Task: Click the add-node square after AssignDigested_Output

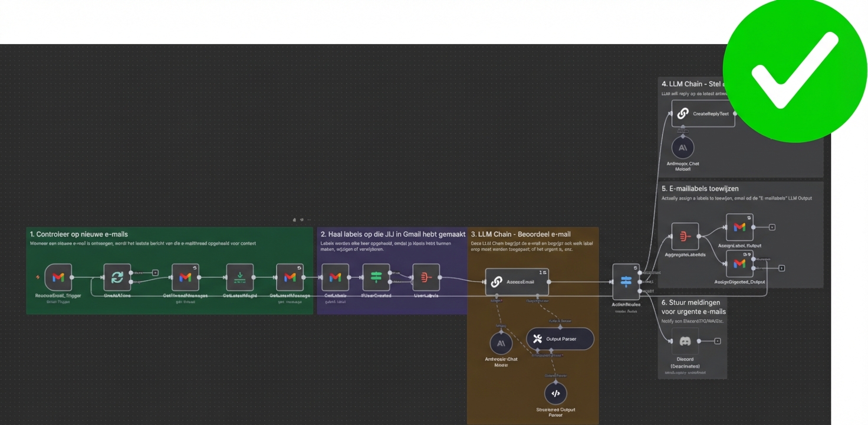Action: [781, 268]
